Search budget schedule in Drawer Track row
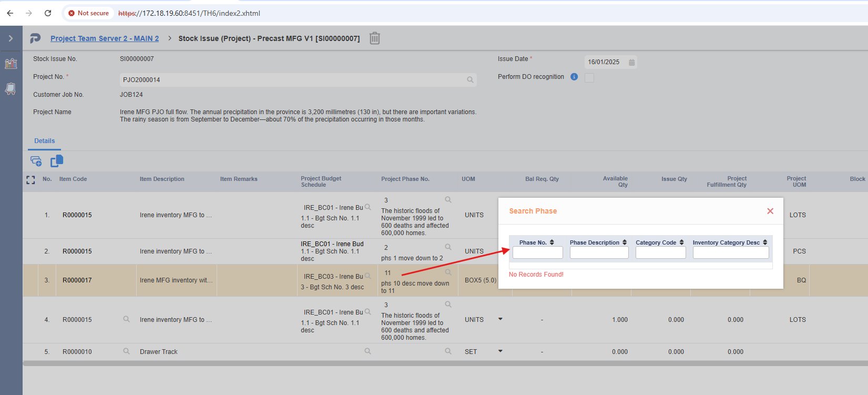This screenshot has height=395, width=868. 368,351
